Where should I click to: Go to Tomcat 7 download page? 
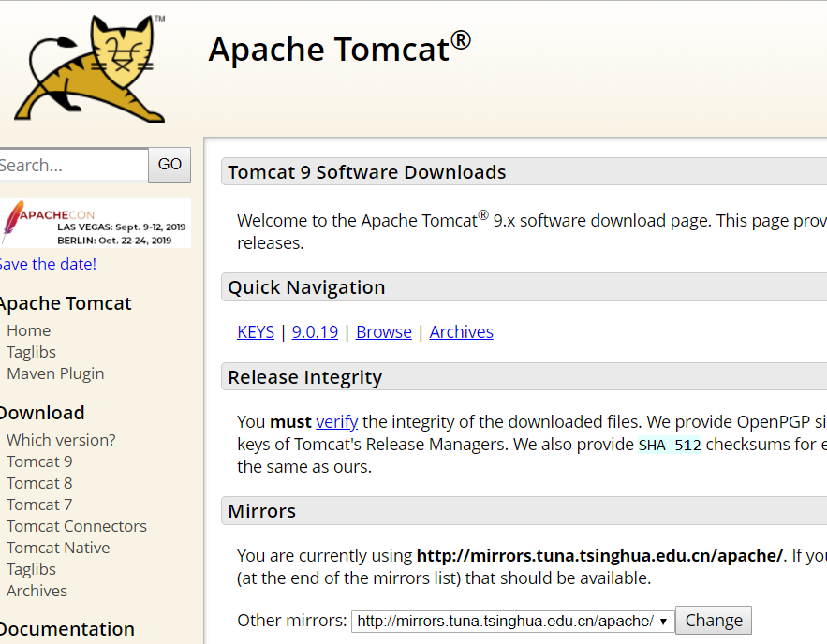39,505
